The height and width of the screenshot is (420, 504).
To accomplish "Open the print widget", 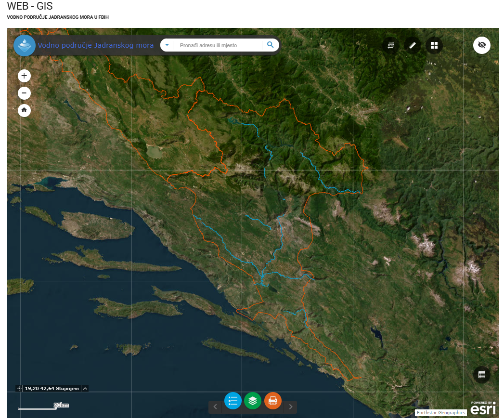I will 273,401.
